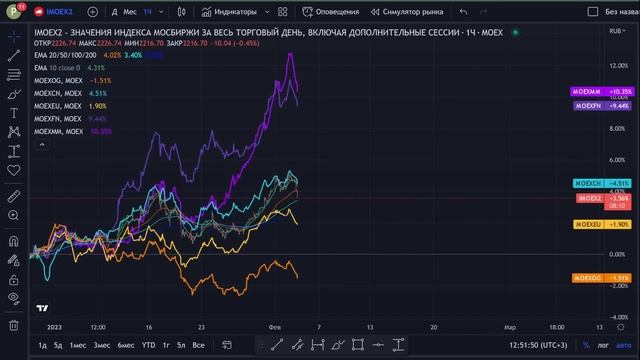
Task: Open the Fibonacci/gann tools icon
Action: tap(14, 75)
